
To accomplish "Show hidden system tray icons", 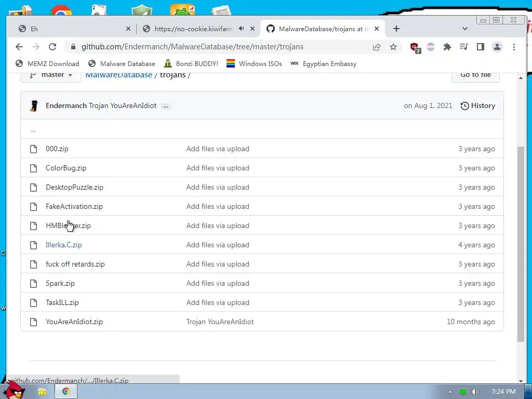I will pos(450,392).
